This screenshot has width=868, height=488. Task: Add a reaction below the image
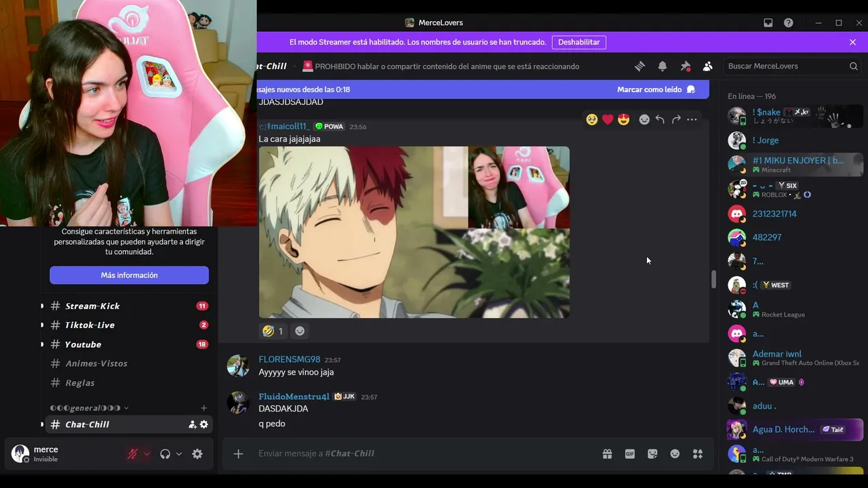pos(300,331)
